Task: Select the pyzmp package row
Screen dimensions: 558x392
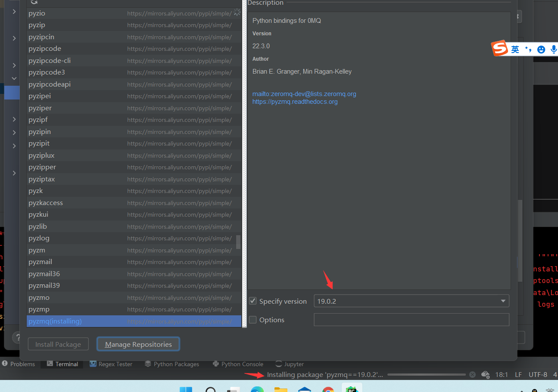Action: click(134, 309)
